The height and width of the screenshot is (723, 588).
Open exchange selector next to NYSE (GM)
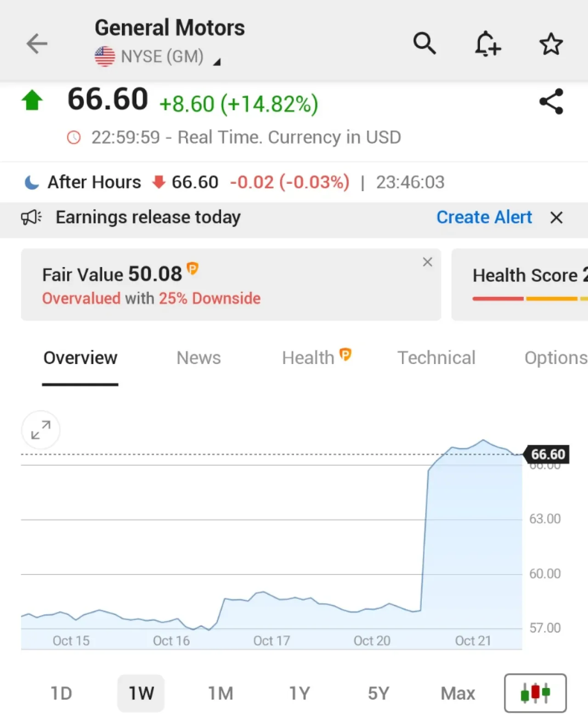pyautogui.click(x=217, y=62)
